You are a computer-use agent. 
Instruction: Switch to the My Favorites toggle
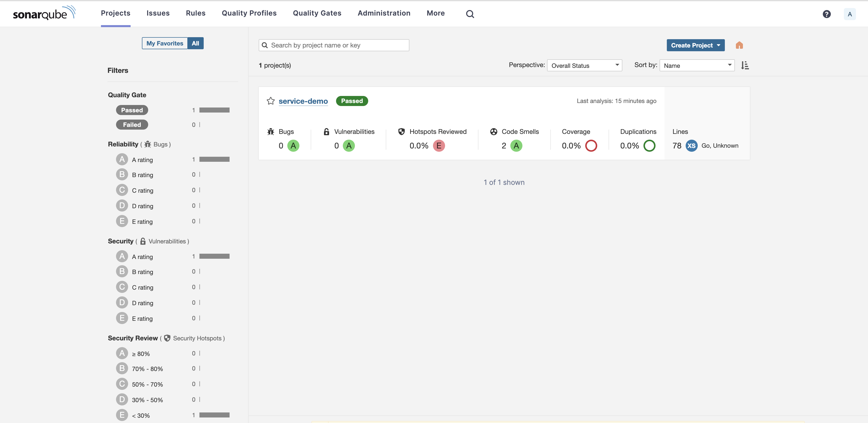tap(165, 43)
